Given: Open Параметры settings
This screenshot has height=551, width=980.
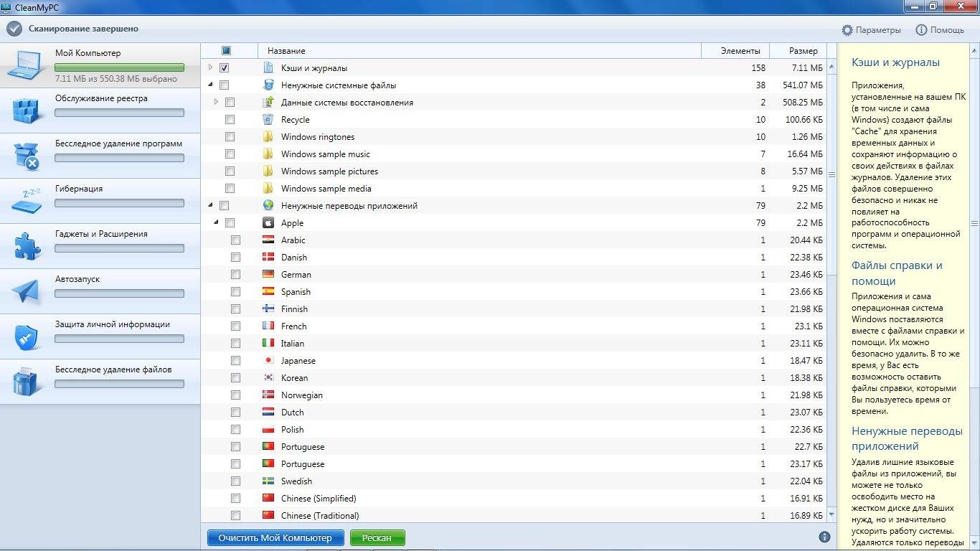Looking at the screenshot, I should click(x=871, y=30).
